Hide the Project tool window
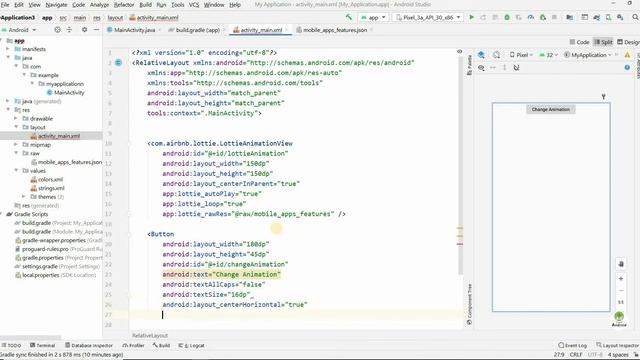The height and width of the screenshot is (360, 640). (96, 30)
